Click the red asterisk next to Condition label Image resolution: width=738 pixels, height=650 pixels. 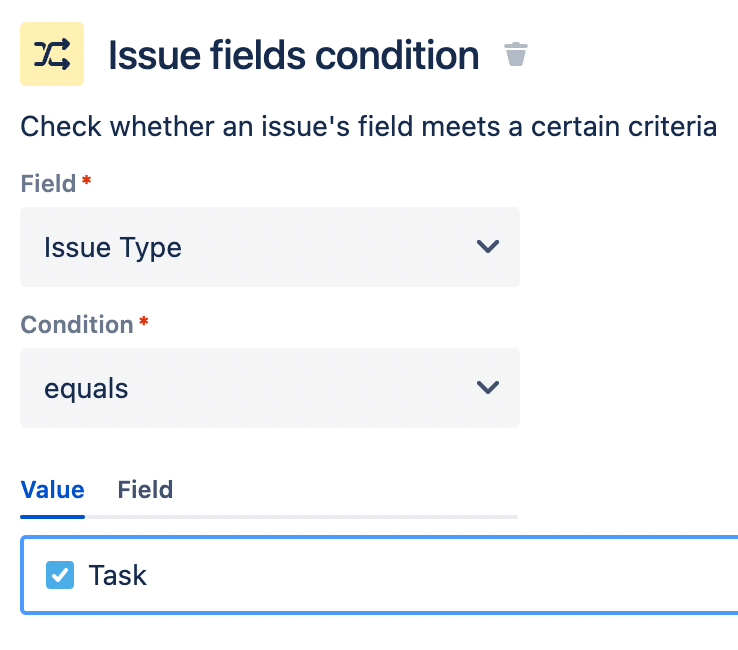144,323
